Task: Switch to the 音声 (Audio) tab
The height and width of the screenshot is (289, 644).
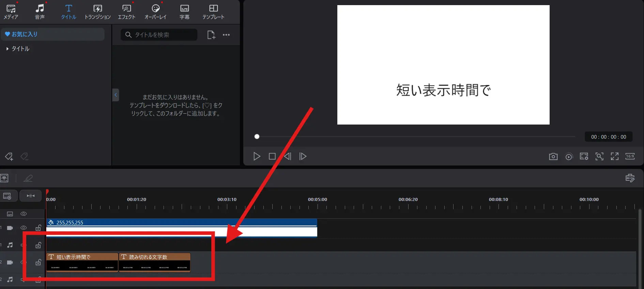Action: tap(40, 12)
